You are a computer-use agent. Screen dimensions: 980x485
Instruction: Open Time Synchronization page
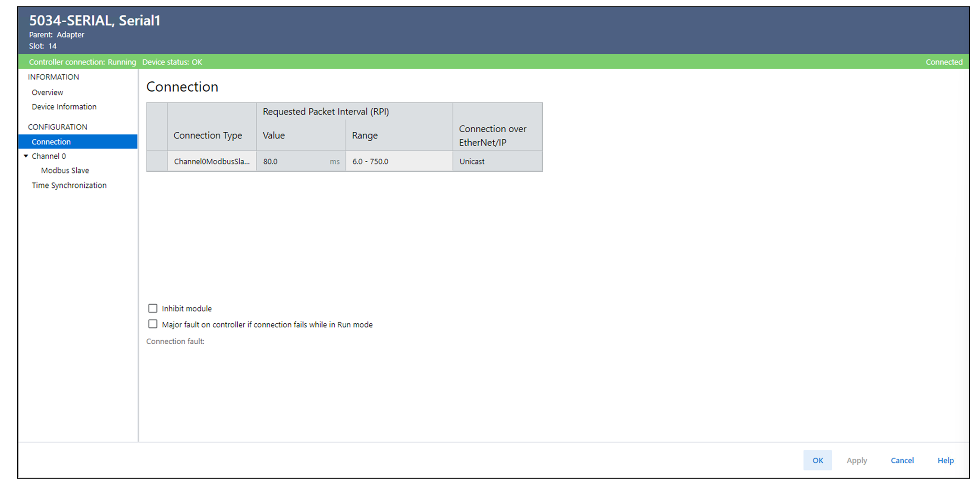(69, 185)
